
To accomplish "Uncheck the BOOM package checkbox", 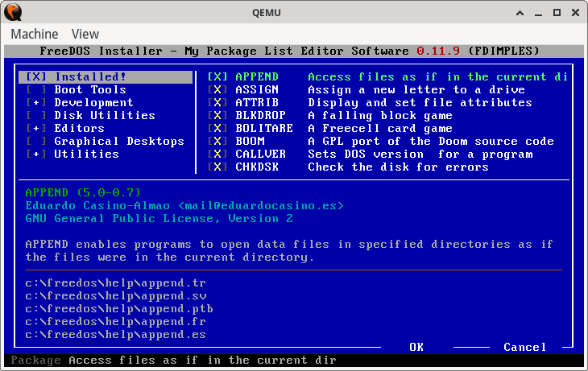I will (217, 141).
